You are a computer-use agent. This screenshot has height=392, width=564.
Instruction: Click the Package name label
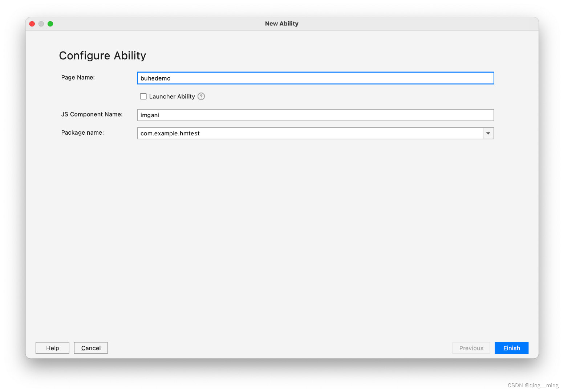82,132
